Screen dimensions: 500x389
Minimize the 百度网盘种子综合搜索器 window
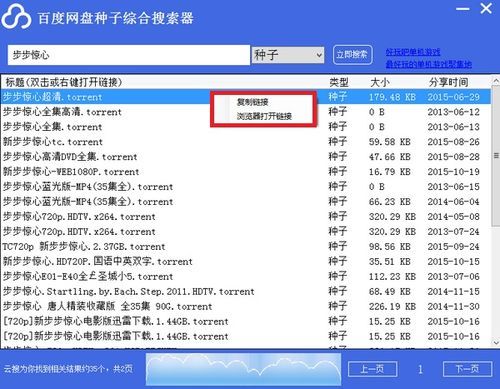point(463,9)
